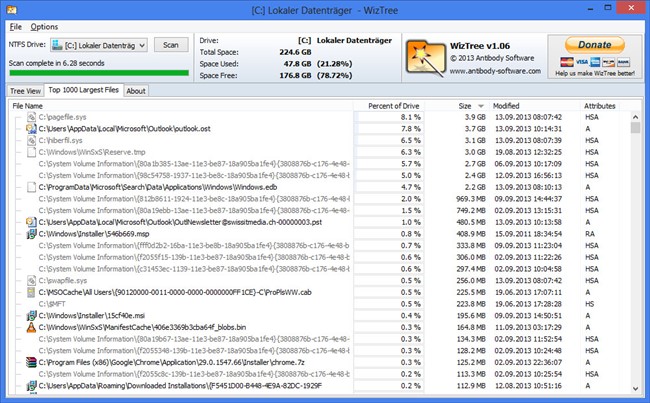Screen dimensions: 650x403
Task: Click the Reserve.tmp file icon
Action: [31, 152]
